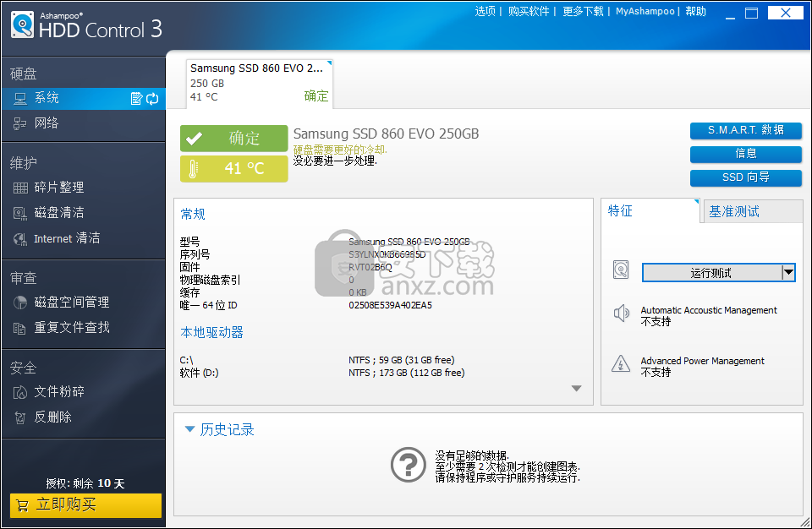Click the firmware value RVT02B6Q
The image size is (812, 529).
(x=370, y=268)
